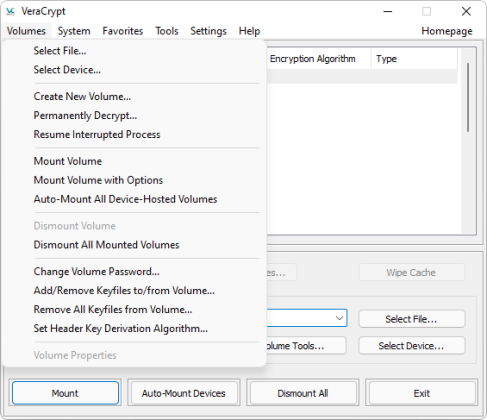Image resolution: width=487 pixels, height=420 pixels.
Task: Open the Volumes menu
Action: click(26, 31)
